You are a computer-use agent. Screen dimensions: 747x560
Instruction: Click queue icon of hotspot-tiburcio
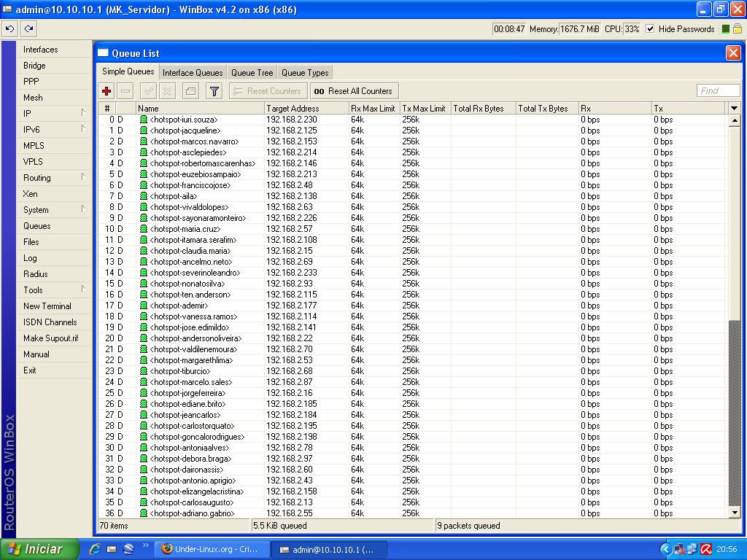144,371
